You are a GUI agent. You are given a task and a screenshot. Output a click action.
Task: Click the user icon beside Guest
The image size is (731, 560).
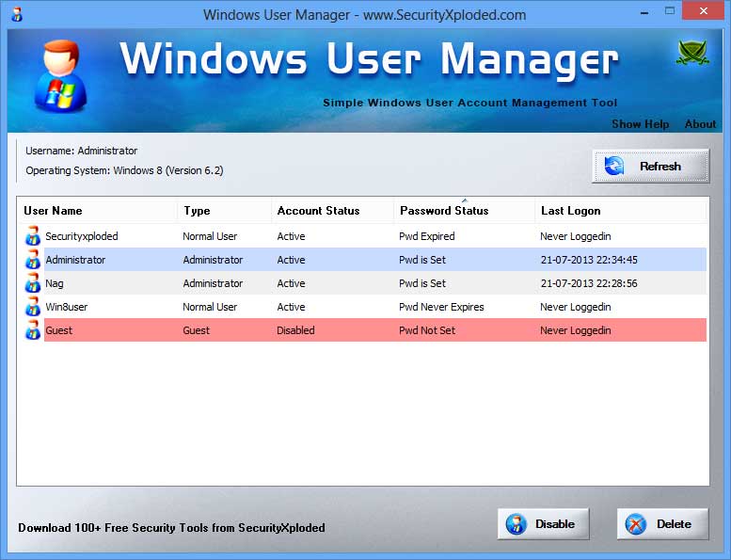pos(33,330)
